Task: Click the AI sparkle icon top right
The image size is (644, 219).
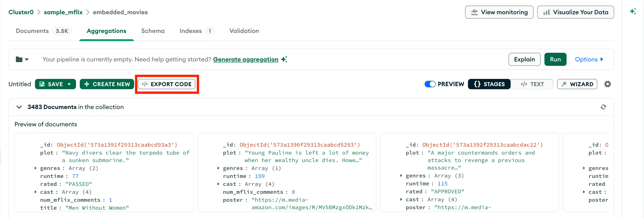Action: point(633,11)
